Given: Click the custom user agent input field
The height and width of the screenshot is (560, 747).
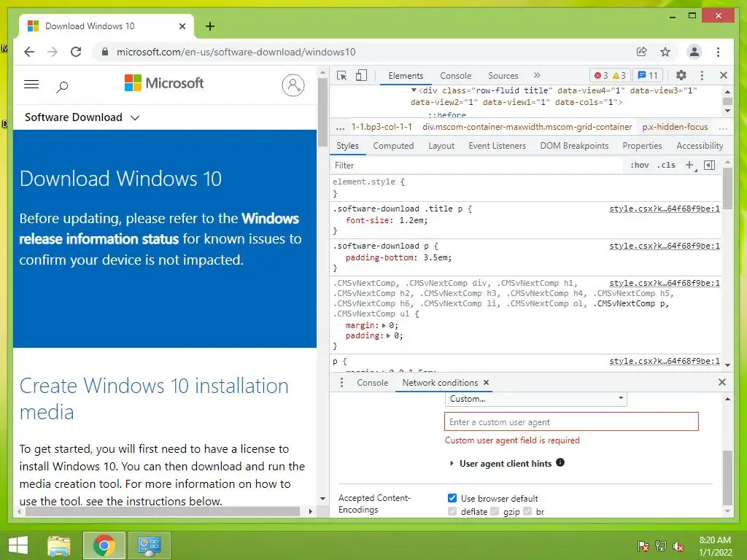Looking at the screenshot, I should (571, 422).
